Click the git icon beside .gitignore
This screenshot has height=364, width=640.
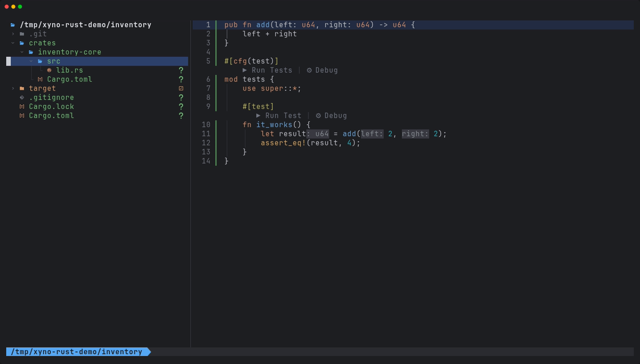click(22, 98)
